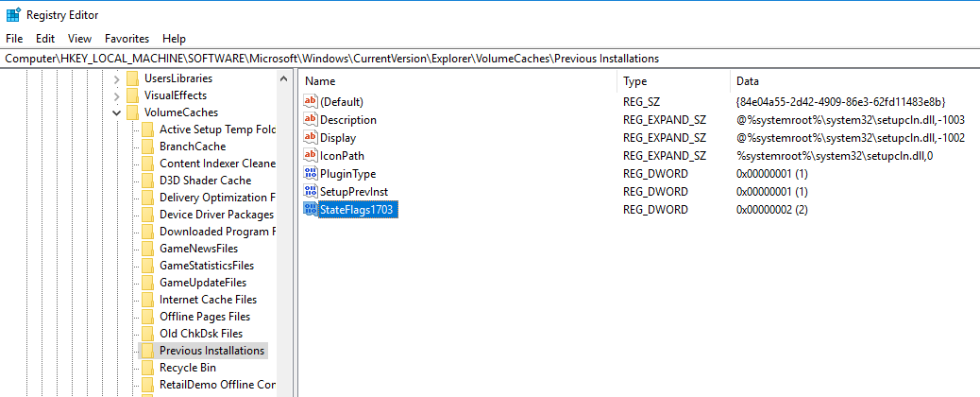Select the IconPath value name
The height and width of the screenshot is (397, 980).
click(x=342, y=155)
